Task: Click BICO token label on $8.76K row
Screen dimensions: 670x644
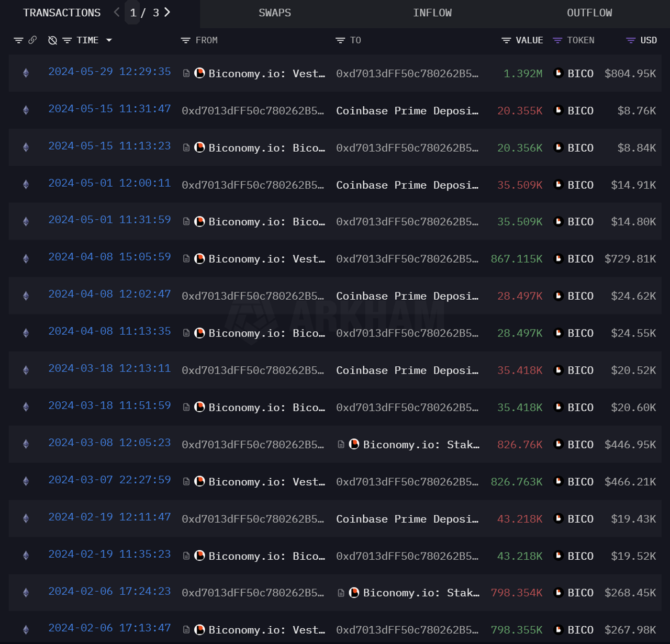Action: tap(580, 111)
